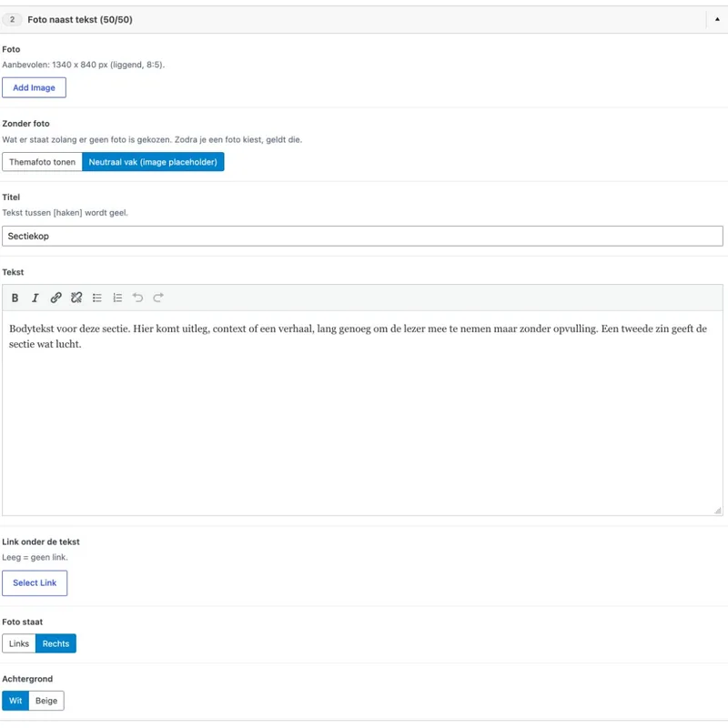
Task: Click the 'Foto' field label
Action: pyautogui.click(x=11, y=49)
